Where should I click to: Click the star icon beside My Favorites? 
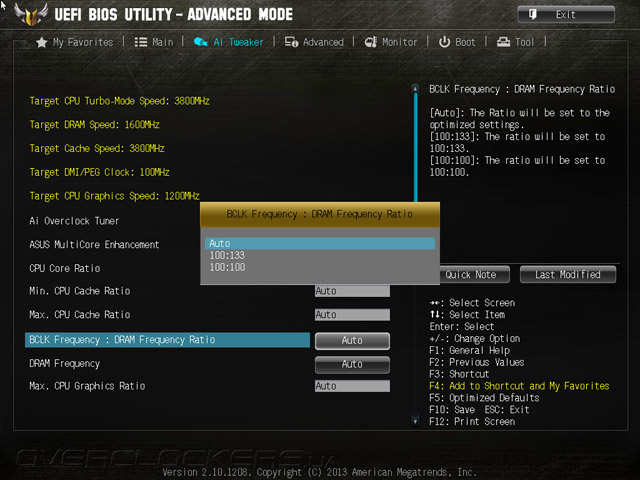click(x=42, y=42)
